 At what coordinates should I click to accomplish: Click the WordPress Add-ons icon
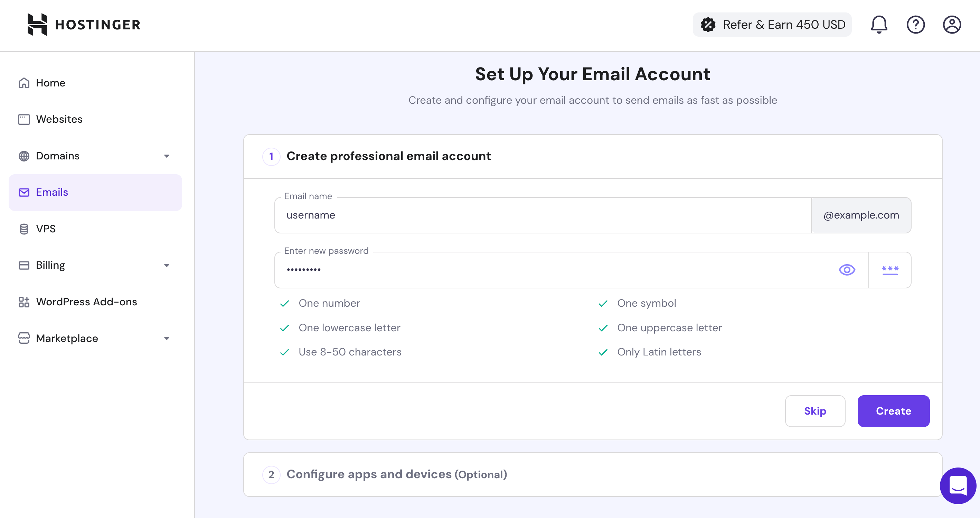point(24,302)
